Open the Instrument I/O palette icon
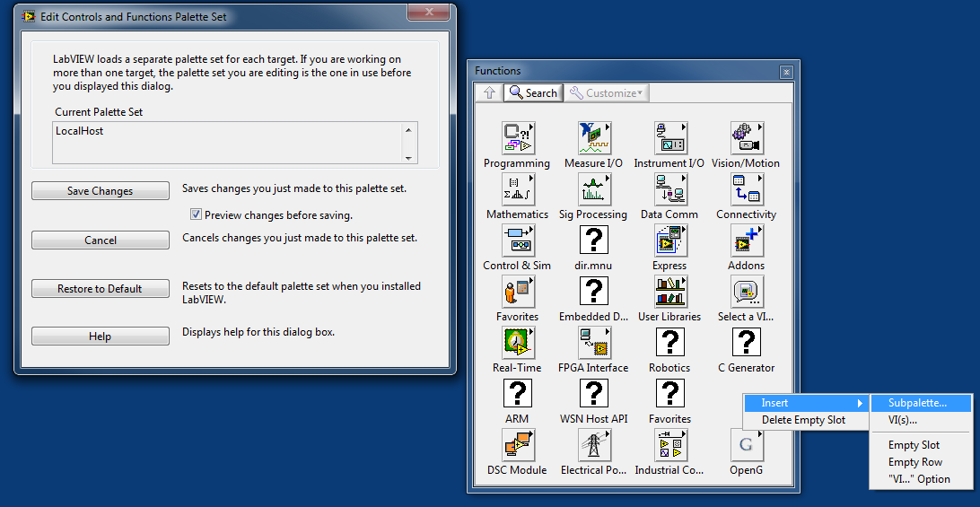 coord(670,138)
